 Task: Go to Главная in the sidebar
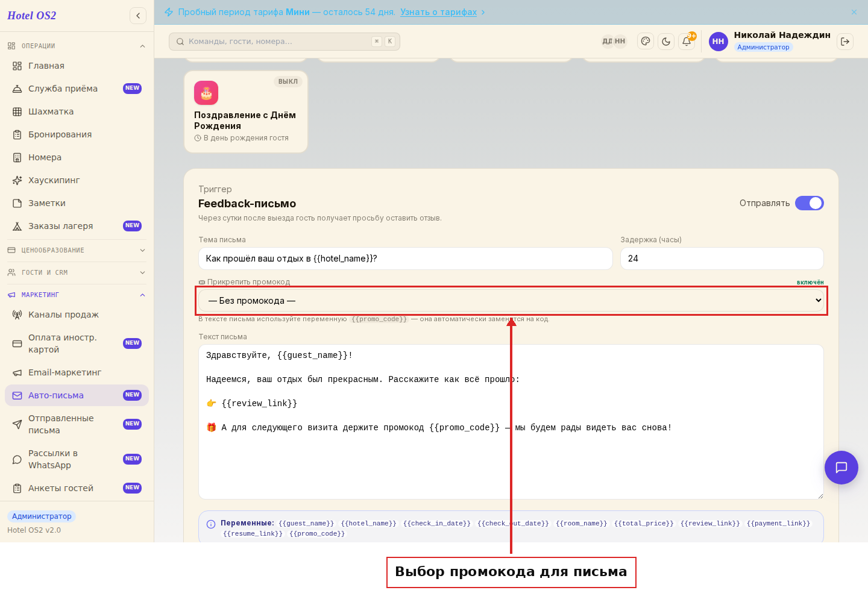(x=77, y=66)
